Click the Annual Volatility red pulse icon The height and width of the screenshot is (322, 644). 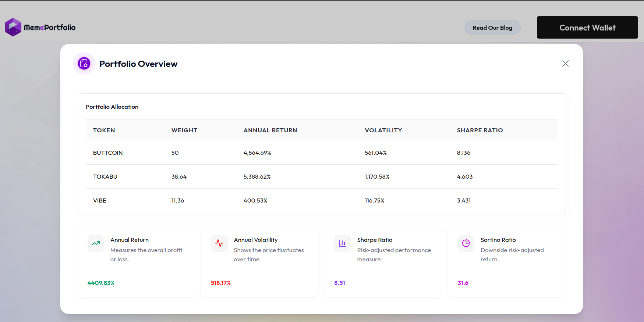click(219, 243)
